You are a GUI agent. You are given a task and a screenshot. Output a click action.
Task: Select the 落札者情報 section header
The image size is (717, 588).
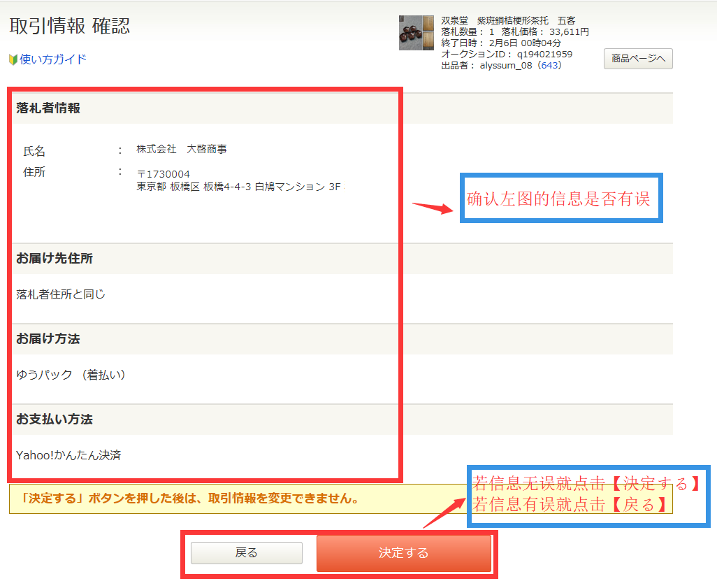[x=48, y=108]
